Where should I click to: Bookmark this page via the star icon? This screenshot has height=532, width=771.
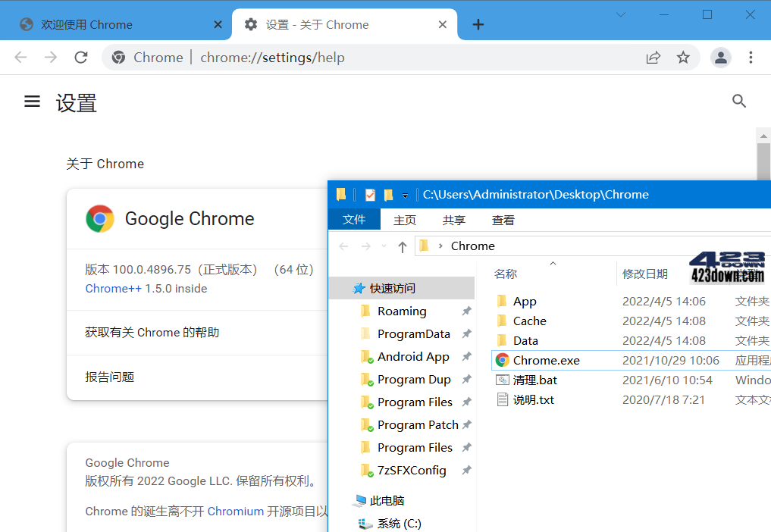682,57
